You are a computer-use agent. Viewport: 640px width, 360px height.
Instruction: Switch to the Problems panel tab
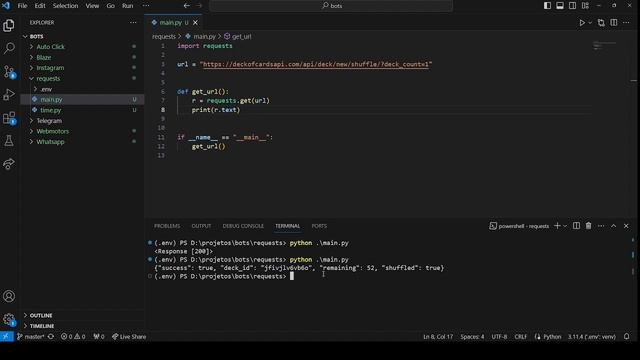167,226
